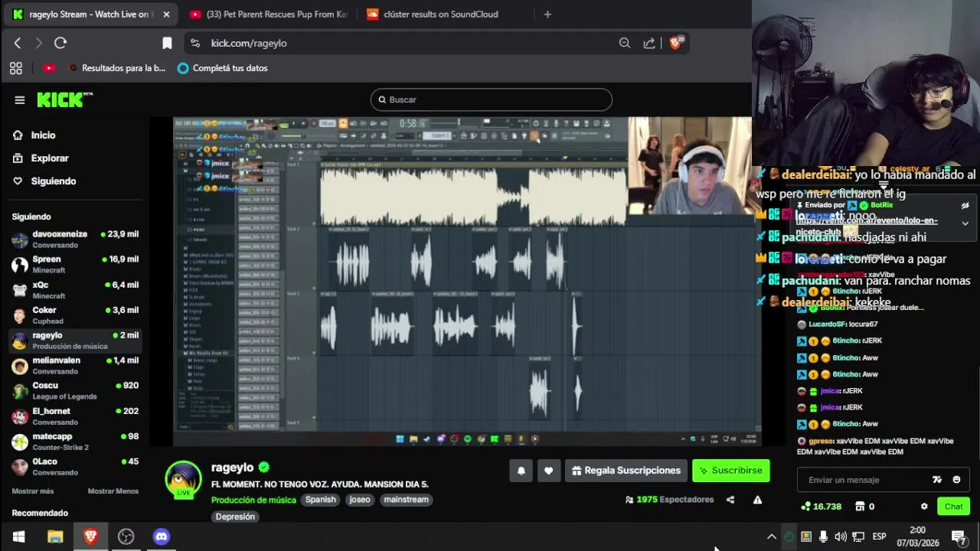Open the davooxeneize channel
Screen dimensions: 980x551
pos(75,240)
